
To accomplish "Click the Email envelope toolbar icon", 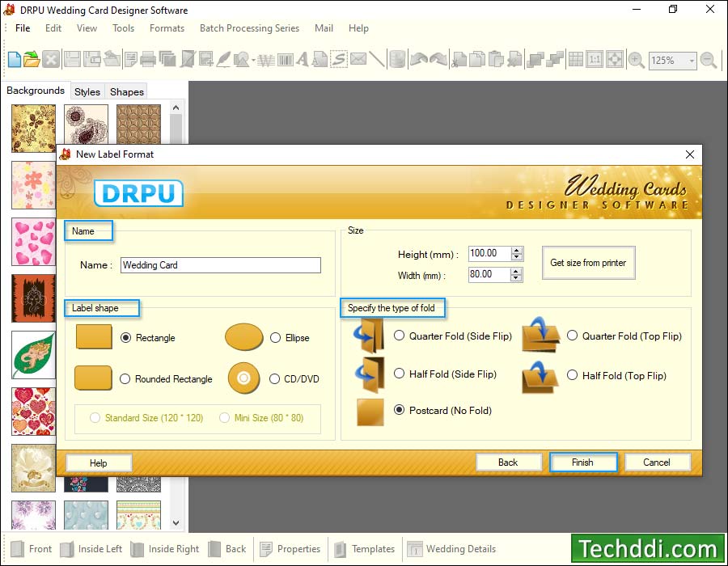I will coord(358,59).
